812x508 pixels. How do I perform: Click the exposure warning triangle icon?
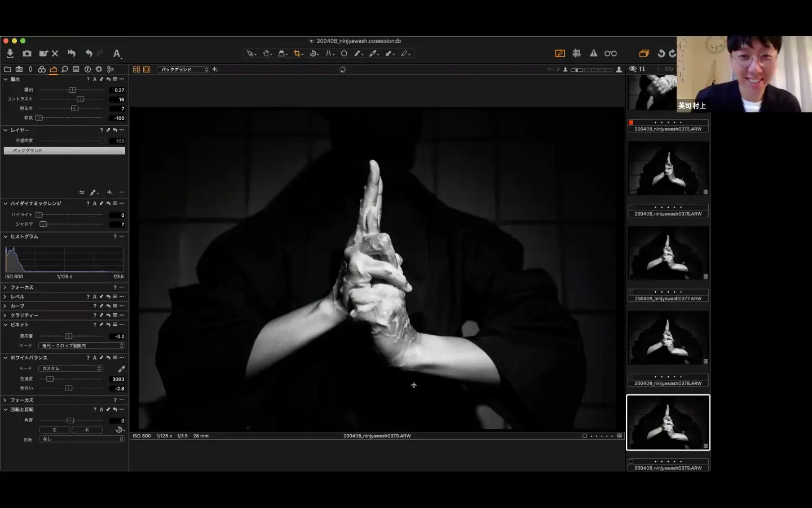pos(594,53)
